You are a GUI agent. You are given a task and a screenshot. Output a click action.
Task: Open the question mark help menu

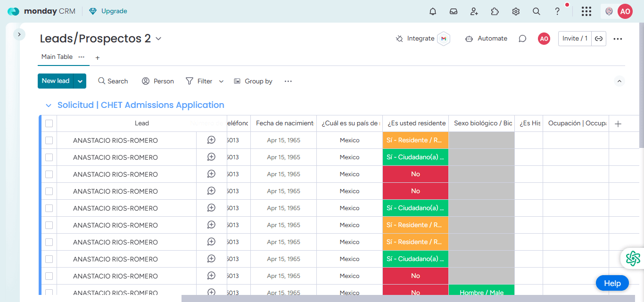coord(557,11)
